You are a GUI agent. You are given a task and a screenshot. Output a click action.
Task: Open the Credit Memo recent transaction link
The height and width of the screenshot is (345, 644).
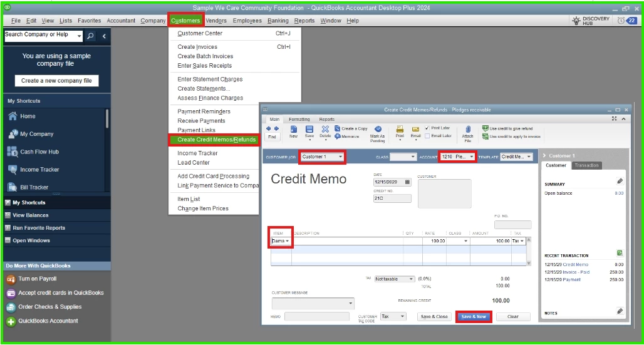pyautogui.click(x=576, y=265)
